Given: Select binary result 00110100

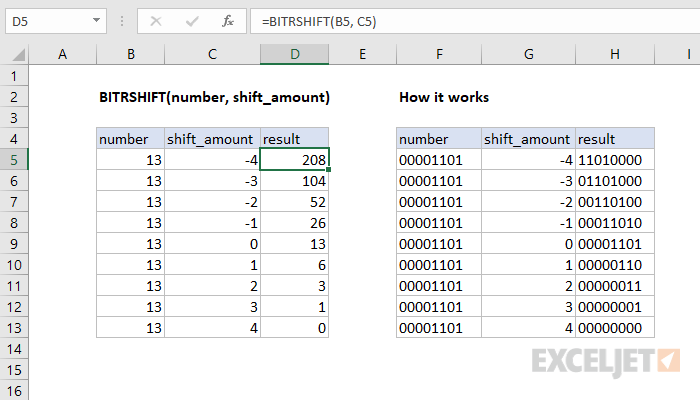Looking at the screenshot, I should coord(615,202).
